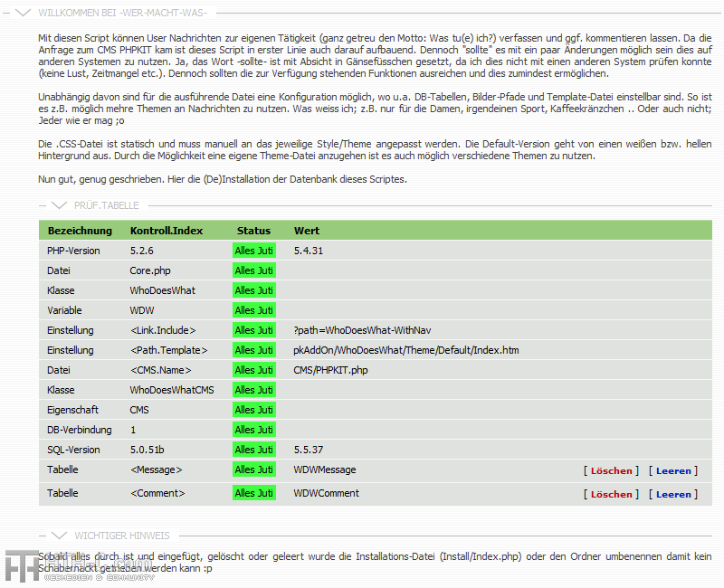Click the Alles Juti status for Variable WDW
The image size is (724, 588).
(x=254, y=310)
